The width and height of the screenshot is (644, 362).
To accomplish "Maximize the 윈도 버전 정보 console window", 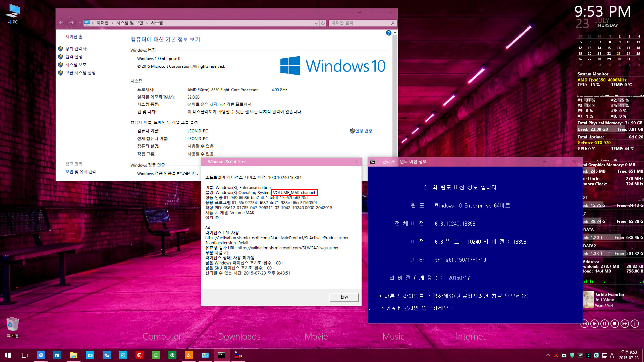I will [559, 162].
